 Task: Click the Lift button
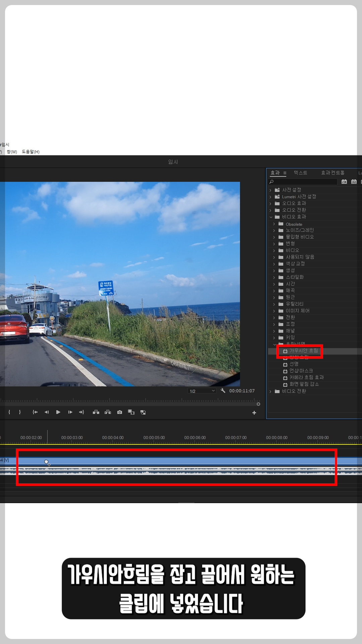coord(96,412)
